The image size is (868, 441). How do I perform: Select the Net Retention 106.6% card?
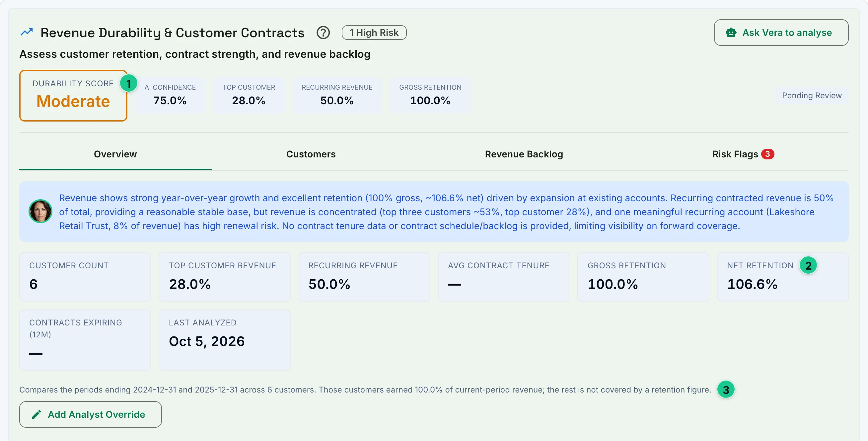pyautogui.click(x=782, y=277)
